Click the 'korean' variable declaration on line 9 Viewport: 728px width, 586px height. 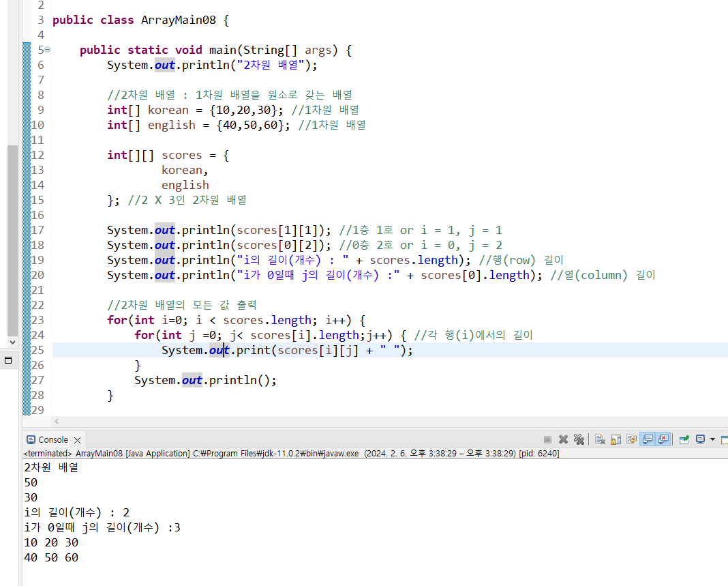[x=168, y=110]
